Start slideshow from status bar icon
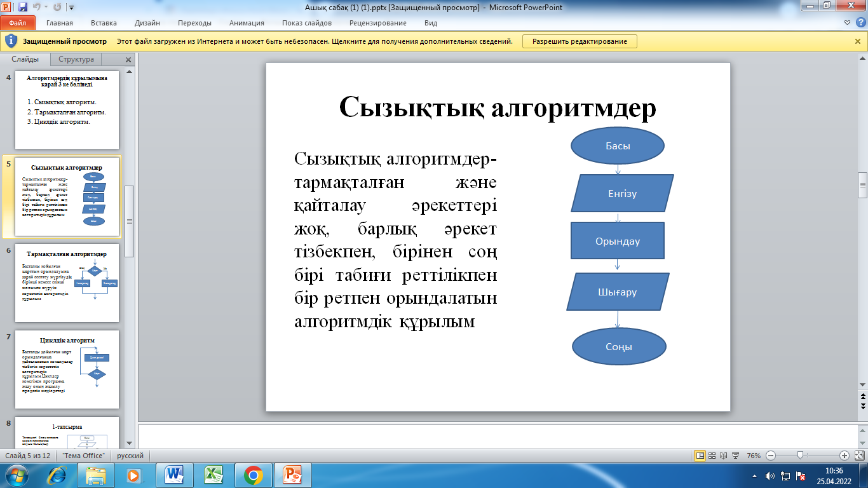868x488 pixels. coord(735,456)
